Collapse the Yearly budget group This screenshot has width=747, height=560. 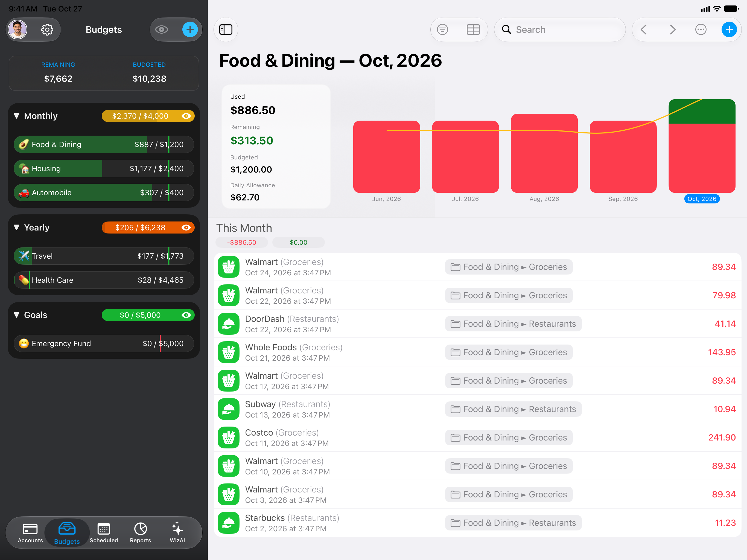17,227
